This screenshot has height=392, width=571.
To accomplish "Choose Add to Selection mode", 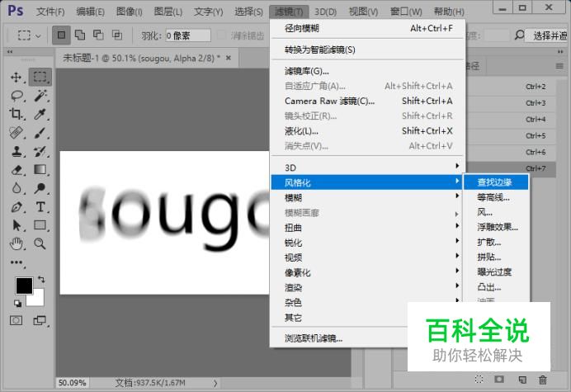I will click(x=80, y=35).
